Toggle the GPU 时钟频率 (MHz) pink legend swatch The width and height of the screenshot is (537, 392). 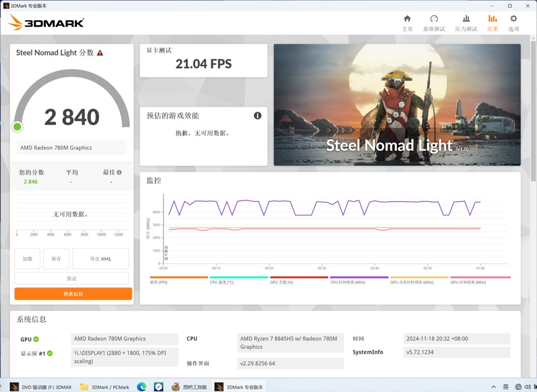point(481,277)
